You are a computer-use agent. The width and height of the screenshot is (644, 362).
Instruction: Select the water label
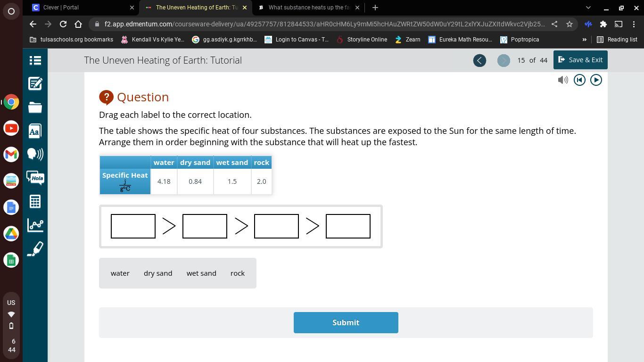coord(120,273)
